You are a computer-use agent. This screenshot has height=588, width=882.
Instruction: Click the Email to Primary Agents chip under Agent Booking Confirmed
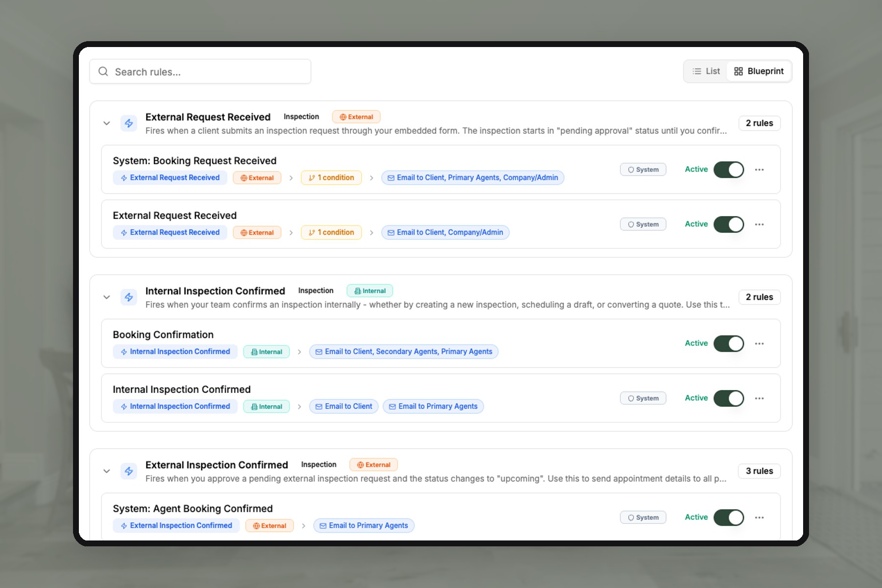pos(364,525)
